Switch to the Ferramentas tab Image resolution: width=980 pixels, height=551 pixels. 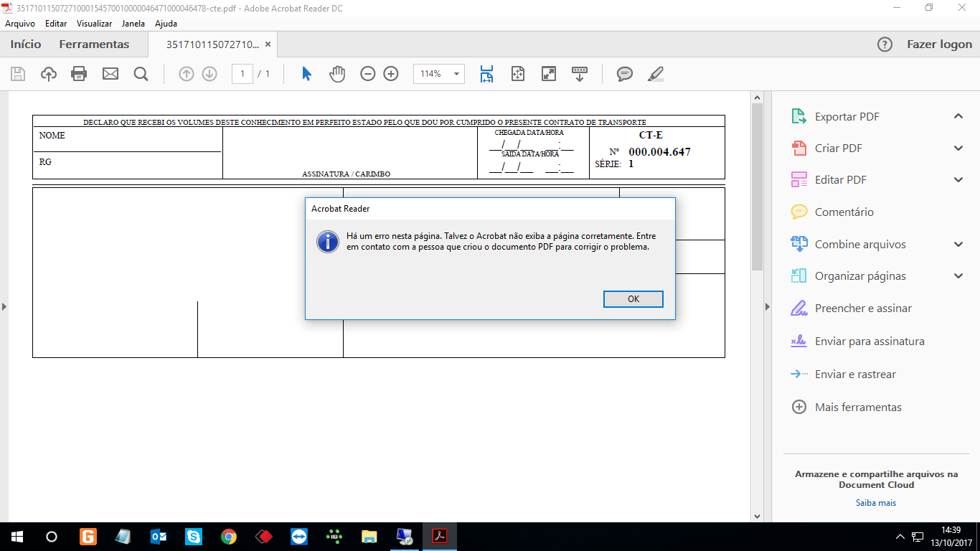pyautogui.click(x=95, y=44)
